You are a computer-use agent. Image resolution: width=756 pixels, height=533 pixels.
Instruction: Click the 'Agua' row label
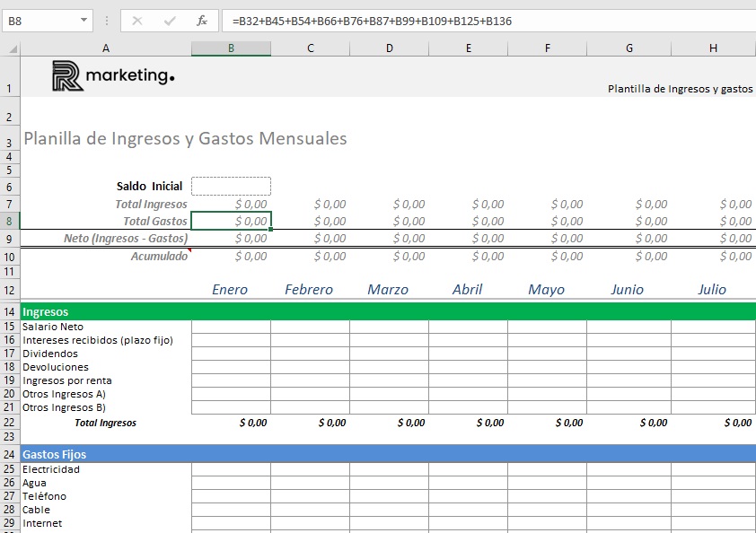[34, 483]
